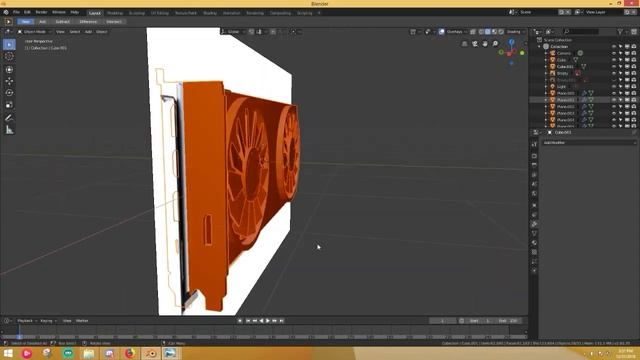Screen dimensions: 640x360
Task: Open the Render properties tab
Action: click(534, 156)
